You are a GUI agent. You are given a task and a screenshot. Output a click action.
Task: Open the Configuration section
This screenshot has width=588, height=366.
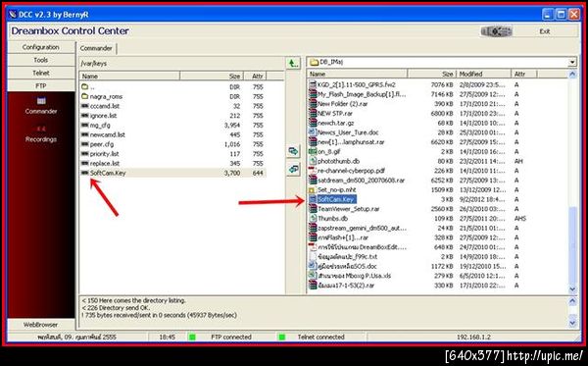pos(41,47)
